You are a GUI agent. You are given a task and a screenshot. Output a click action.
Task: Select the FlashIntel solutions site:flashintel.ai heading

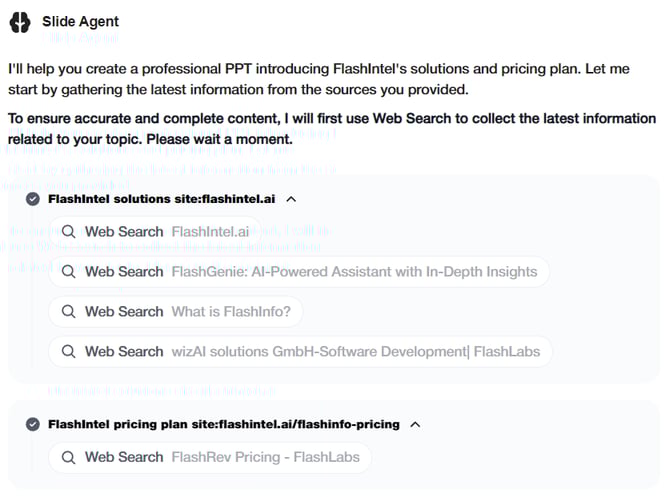point(160,199)
